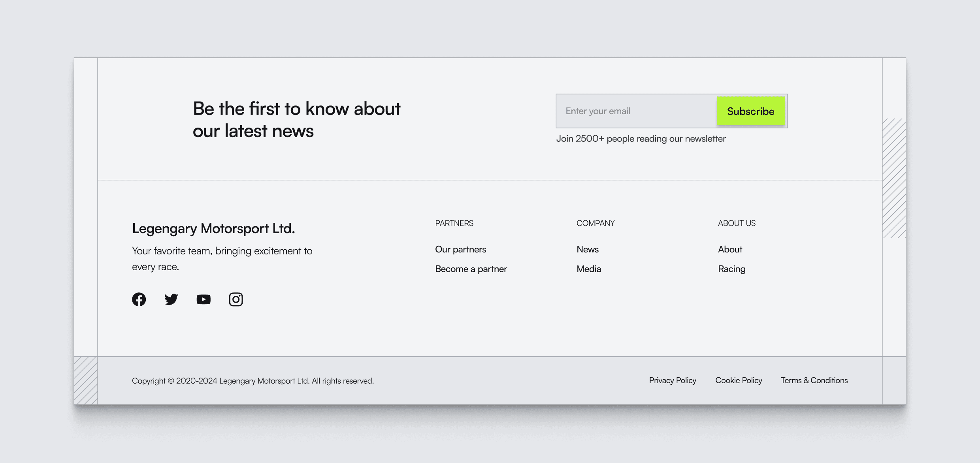The image size is (980, 463).
Task: Open the Our partners link
Action: point(460,249)
